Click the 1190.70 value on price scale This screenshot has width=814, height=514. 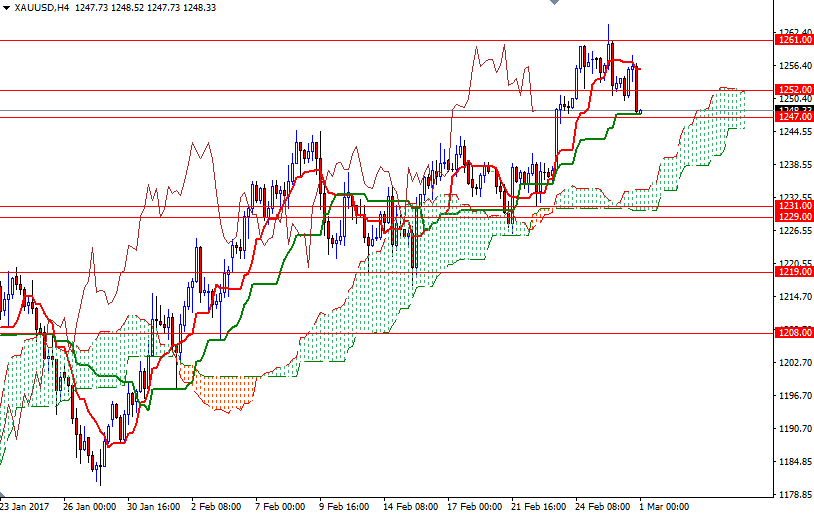tap(794, 429)
